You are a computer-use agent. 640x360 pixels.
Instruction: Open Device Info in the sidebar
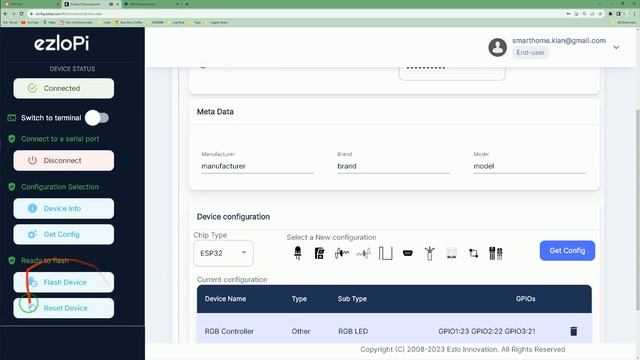[64, 209]
